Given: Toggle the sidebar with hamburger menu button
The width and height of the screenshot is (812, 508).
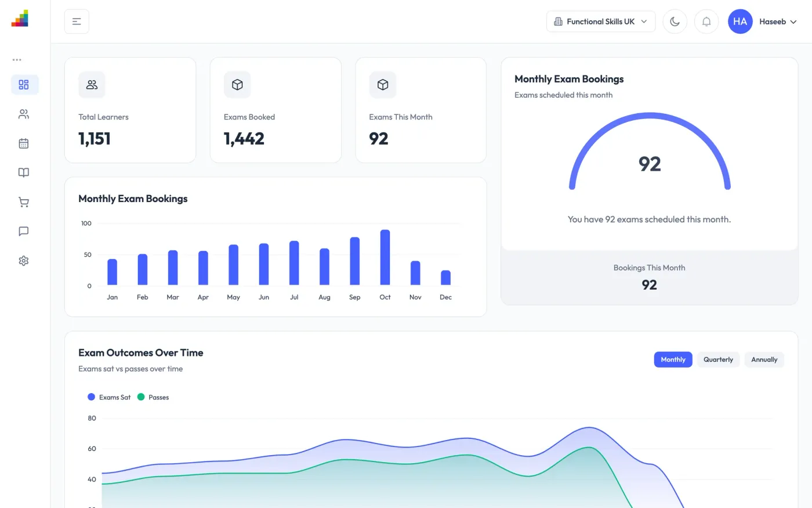Looking at the screenshot, I should [x=77, y=21].
